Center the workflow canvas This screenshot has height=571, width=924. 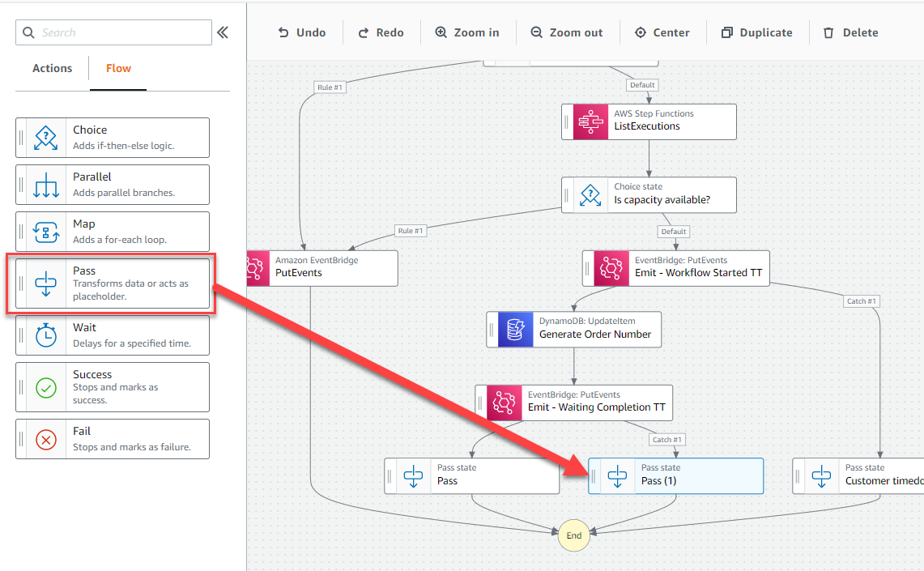[x=662, y=32]
